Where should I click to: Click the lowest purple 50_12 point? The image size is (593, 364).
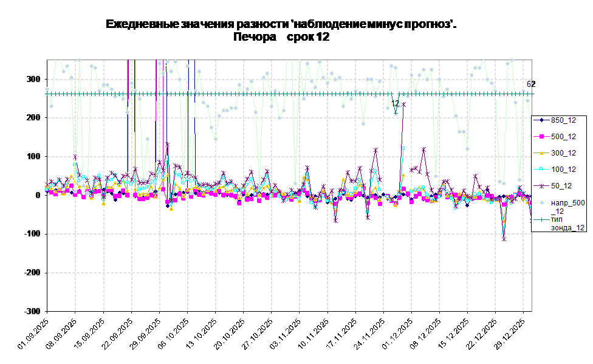[504, 239]
